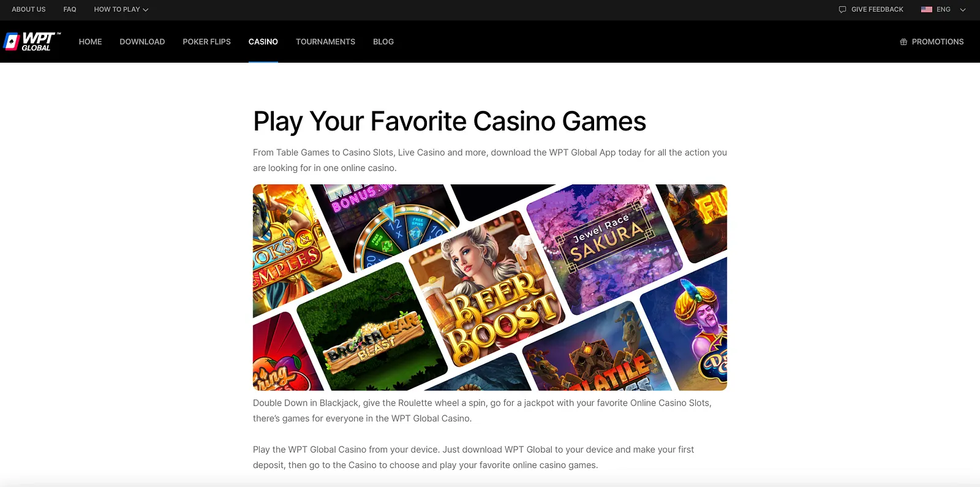Image resolution: width=980 pixels, height=487 pixels.
Task: Open the Tournaments section
Action: (325, 42)
